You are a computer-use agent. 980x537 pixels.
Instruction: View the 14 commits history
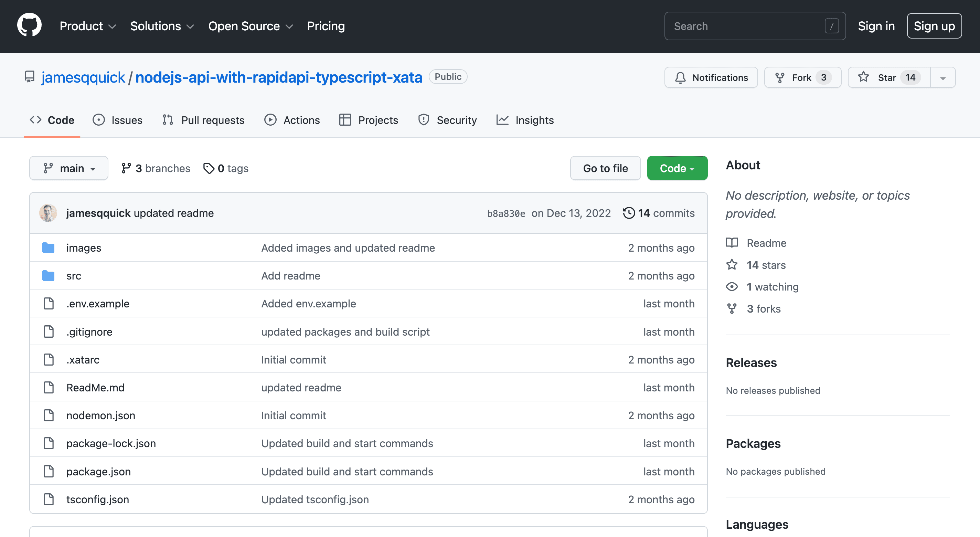(x=659, y=213)
